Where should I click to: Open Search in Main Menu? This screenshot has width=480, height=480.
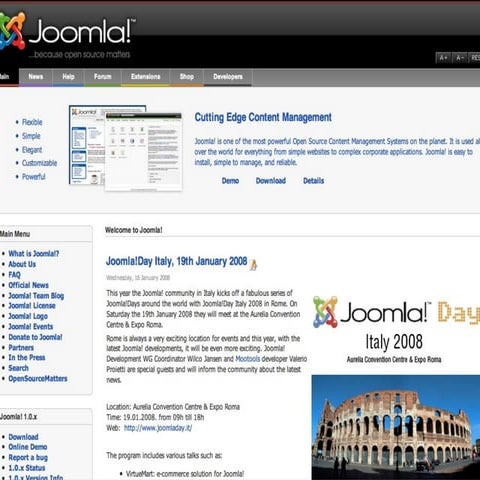[18, 368]
